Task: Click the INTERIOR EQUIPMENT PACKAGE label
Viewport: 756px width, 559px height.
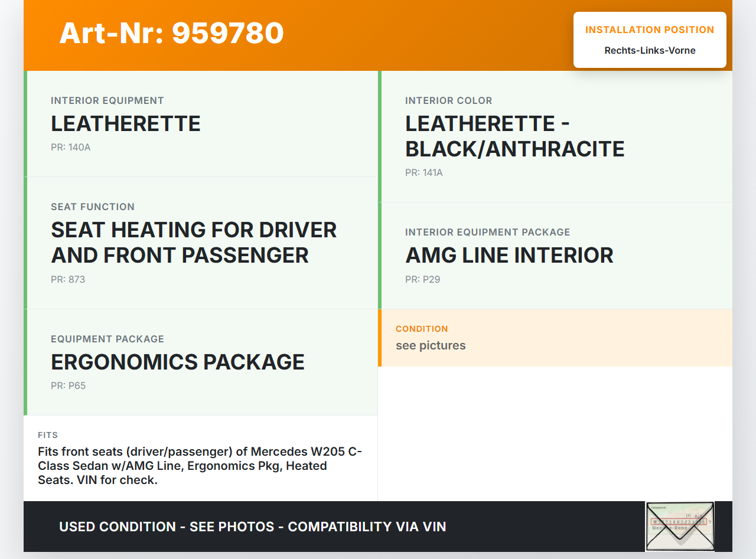Action: (x=487, y=233)
